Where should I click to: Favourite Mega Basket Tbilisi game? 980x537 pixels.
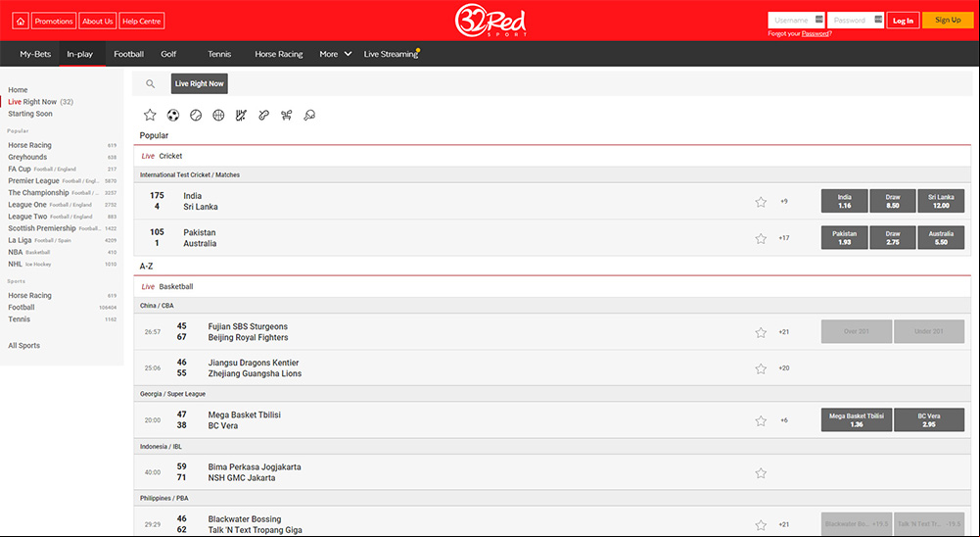[x=761, y=420]
